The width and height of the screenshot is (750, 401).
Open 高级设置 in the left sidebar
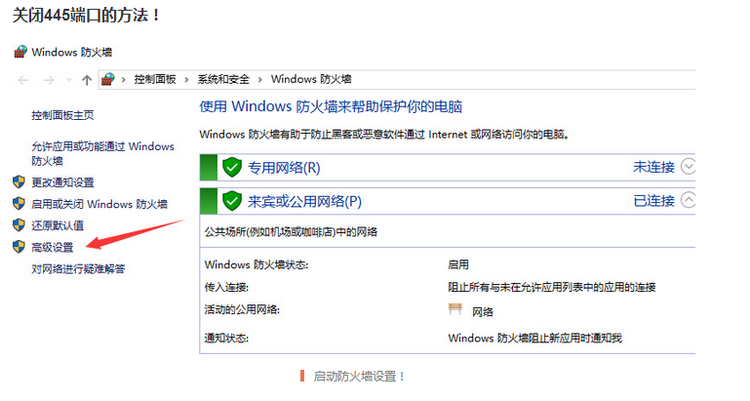coord(52,246)
